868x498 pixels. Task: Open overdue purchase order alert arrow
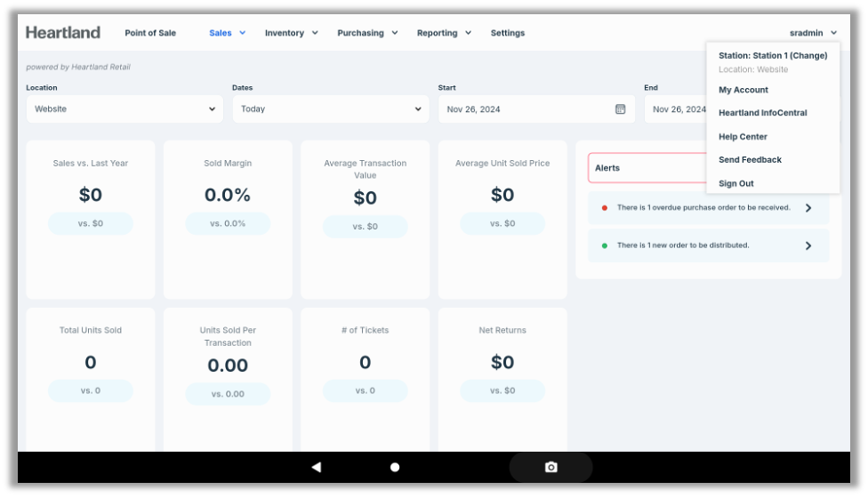(808, 208)
